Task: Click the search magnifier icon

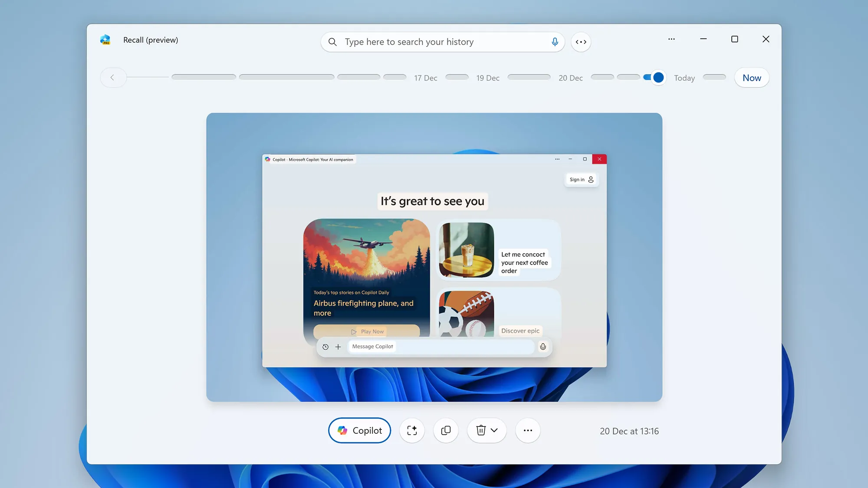Action: coord(332,42)
